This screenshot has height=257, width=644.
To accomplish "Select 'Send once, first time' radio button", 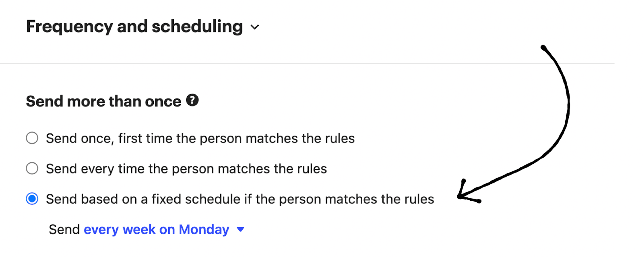I will [x=32, y=138].
